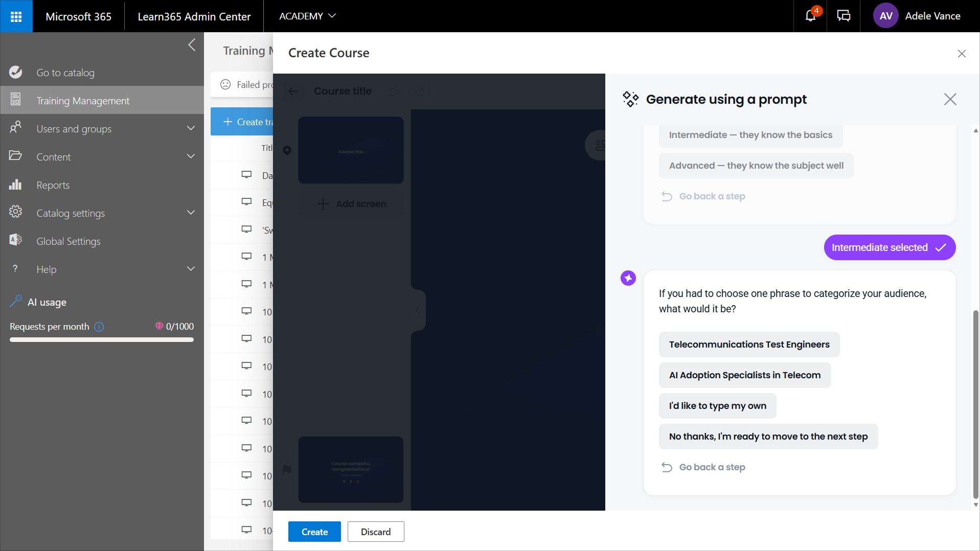Viewport: 980px width, 551px height.
Task: Click the Global Settings icon
Action: (15, 241)
